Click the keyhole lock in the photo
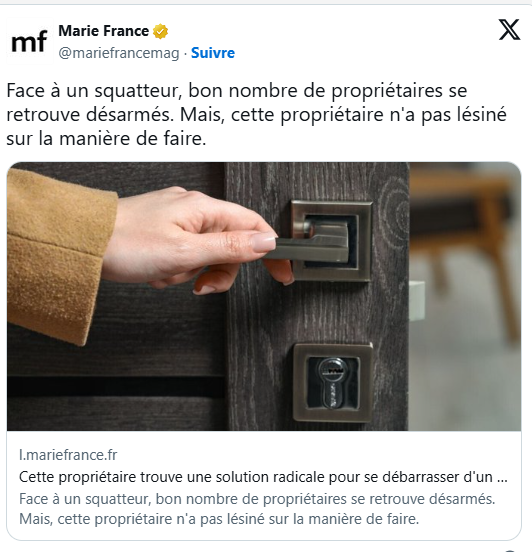Viewport: 532px width, 552px height. pyautogui.click(x=333, y=383)
